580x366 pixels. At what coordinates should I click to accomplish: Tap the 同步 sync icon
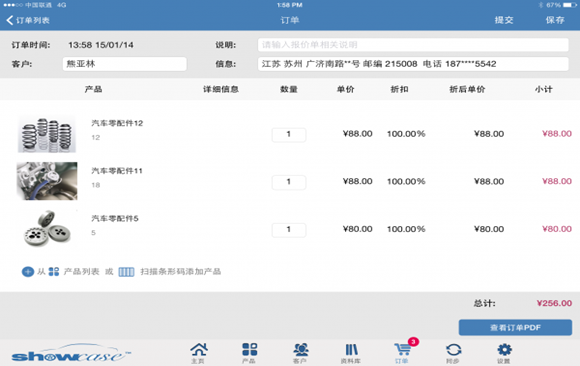(x=453, y=353)
